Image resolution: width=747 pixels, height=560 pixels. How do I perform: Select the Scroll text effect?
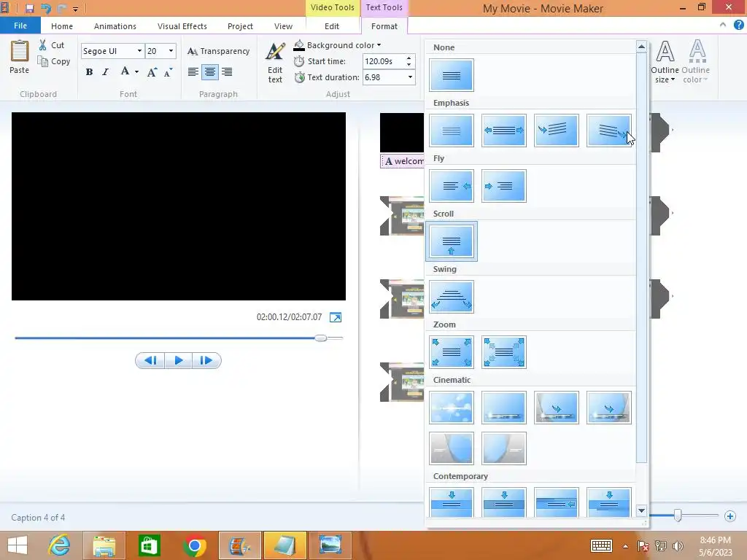point(451,241)
